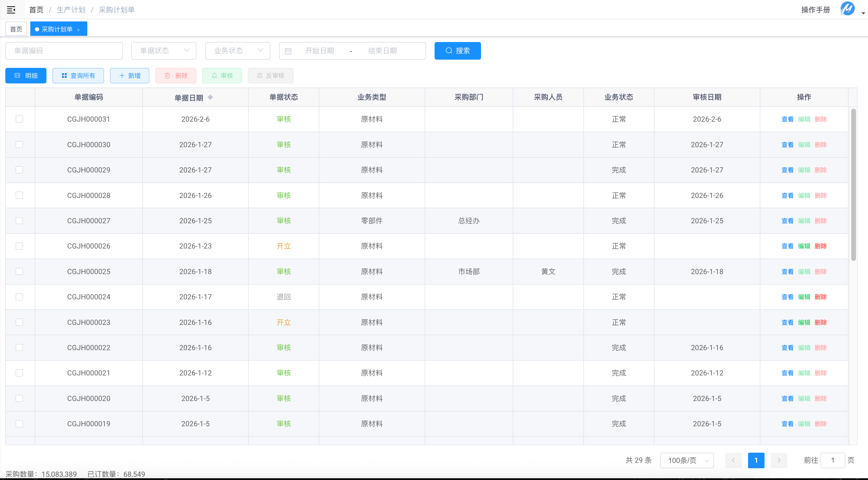
Task: Open the user avatar logo at top right
Action: 847,9
